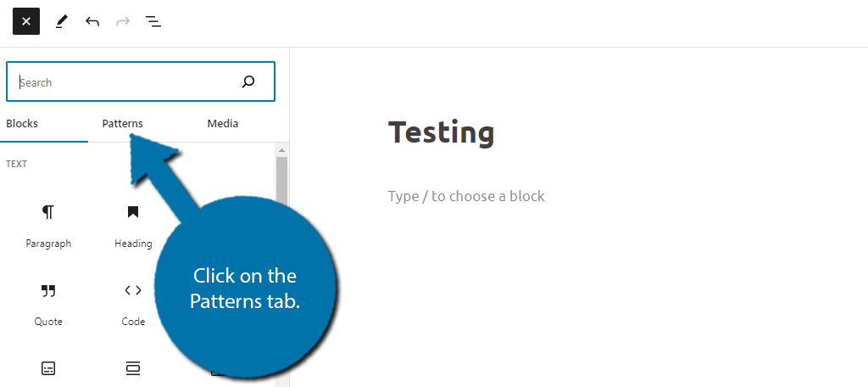Image resolution: width=868 pixels, height=387 pixels.
Task: Switch to the Media tab
Action: (x=223, y=124)
